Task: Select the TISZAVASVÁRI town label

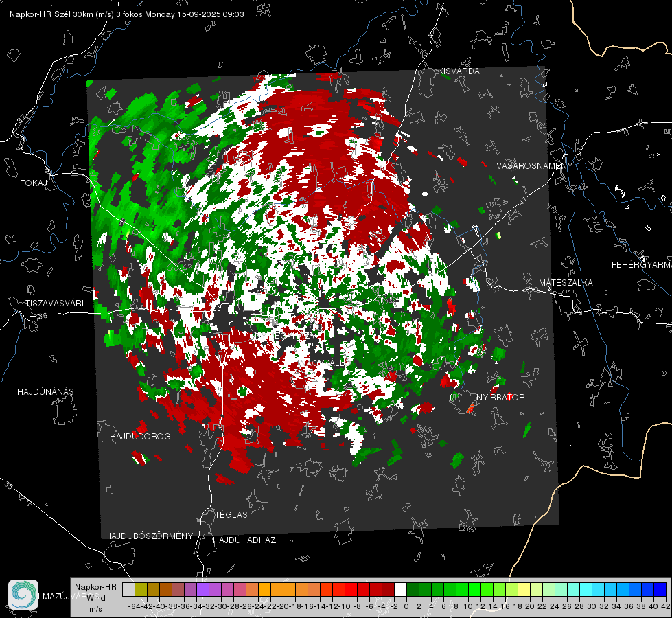Action: coord(54,304)
